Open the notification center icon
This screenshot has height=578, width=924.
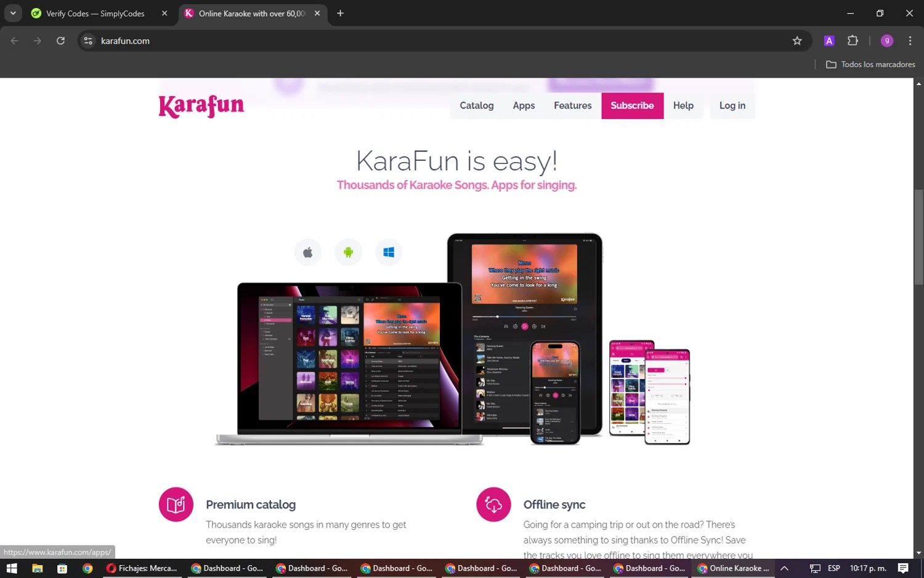point(903,568)
